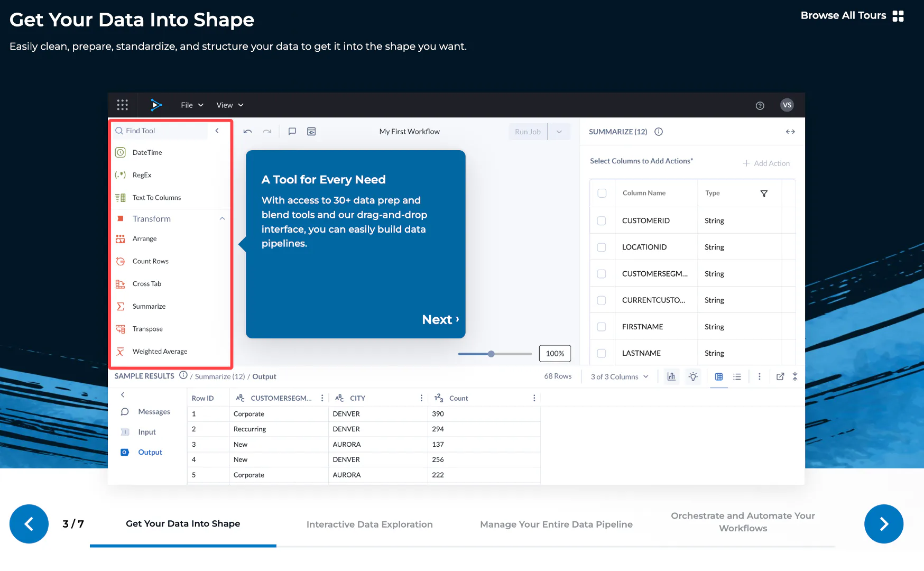Check the LOCATIONID checkbox
This screenshot has width=924, height=571.
pyautogui.click(x=602, y=247)
